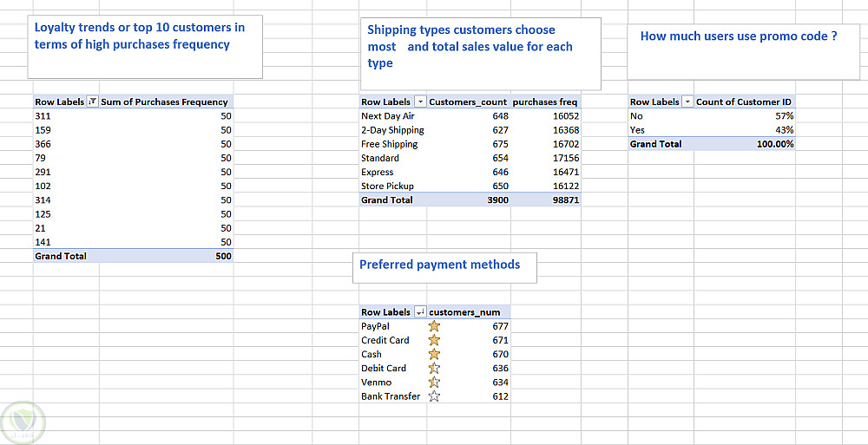
Task: Open the top 10 customers Row Labels filter
Action: [93, 102]
